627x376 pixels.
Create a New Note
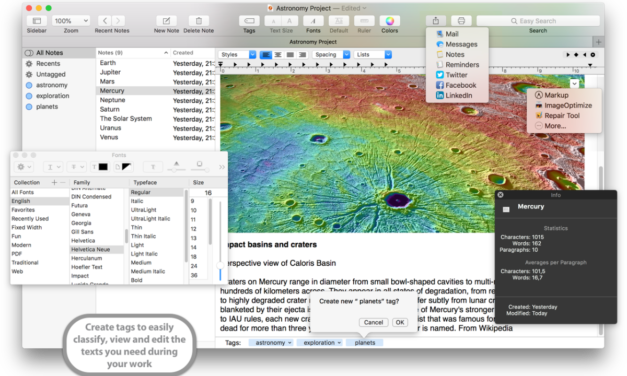click(x=166, y=21)
